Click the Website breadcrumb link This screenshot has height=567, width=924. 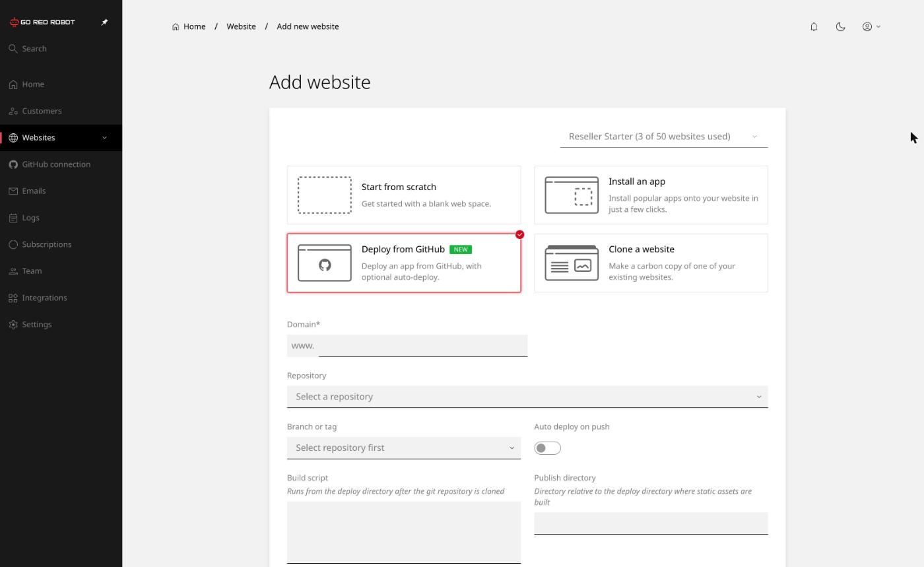coord(241,27)
